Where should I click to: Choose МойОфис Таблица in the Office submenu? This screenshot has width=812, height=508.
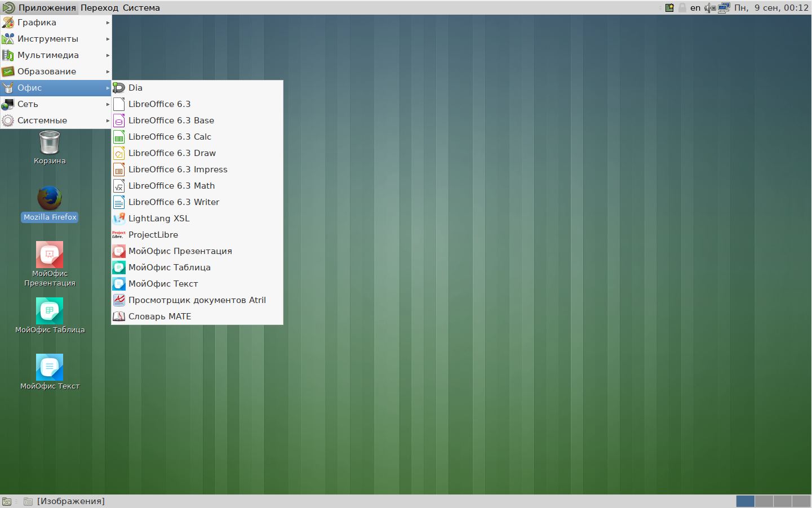click(197, 268)
